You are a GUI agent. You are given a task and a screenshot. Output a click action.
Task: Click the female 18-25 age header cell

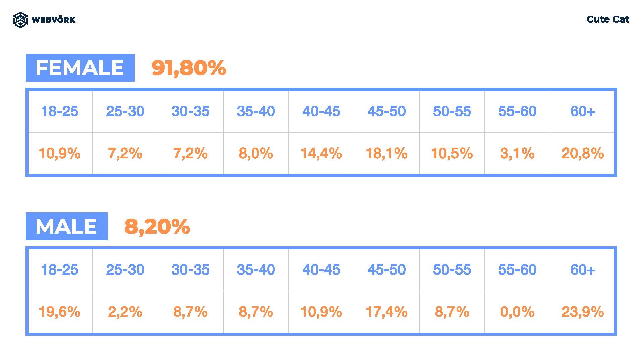(60, 111)
